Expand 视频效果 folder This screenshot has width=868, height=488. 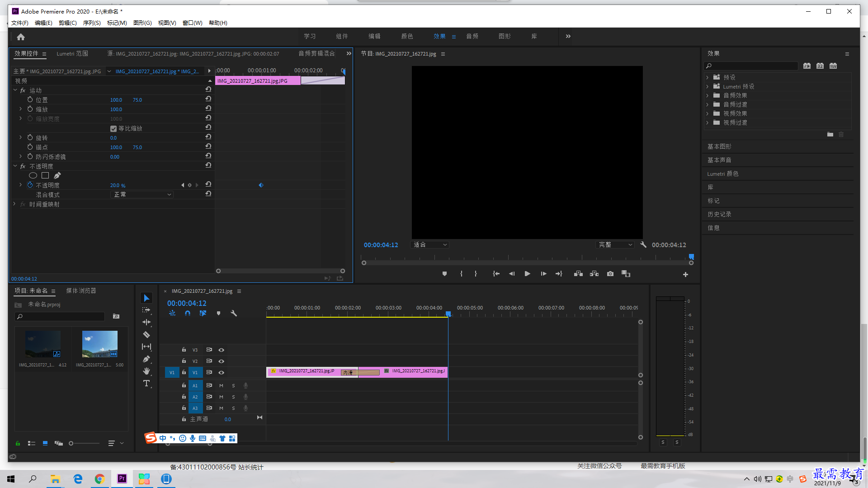[x=708, y=113]
